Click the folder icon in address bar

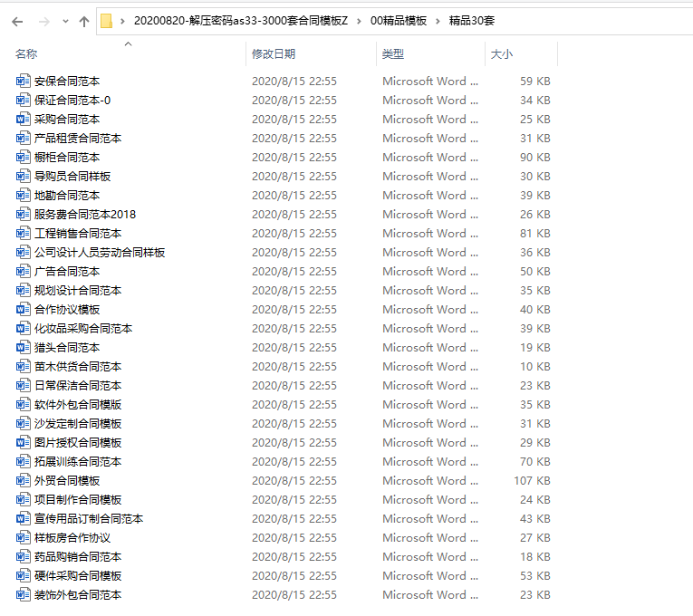click(107, 21)
